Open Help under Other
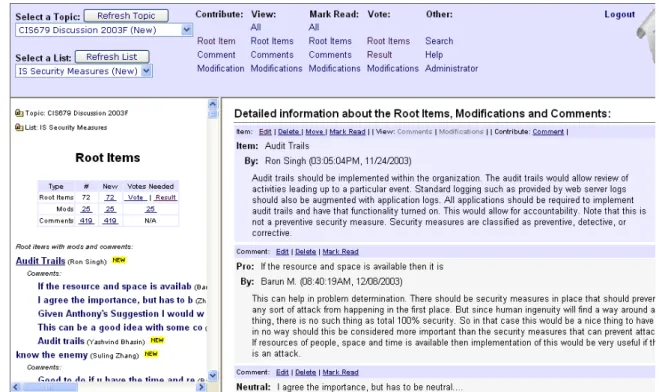This screenshot has width=659, height=392. click(x=434, y=55)
